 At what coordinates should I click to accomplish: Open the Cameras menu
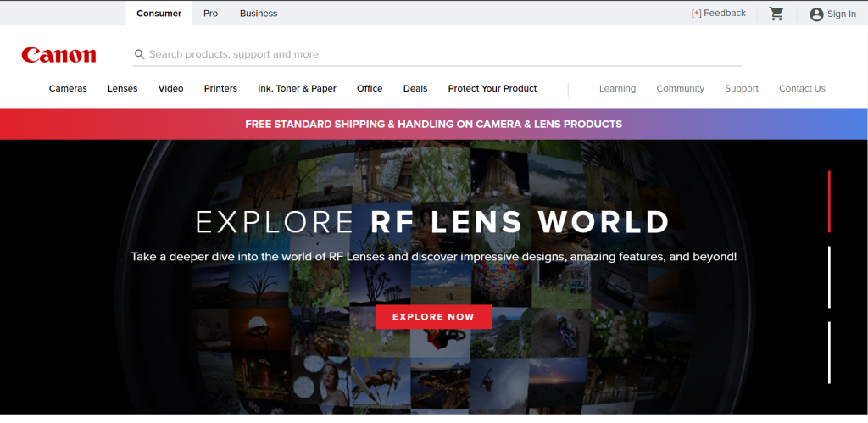point(68,89)
